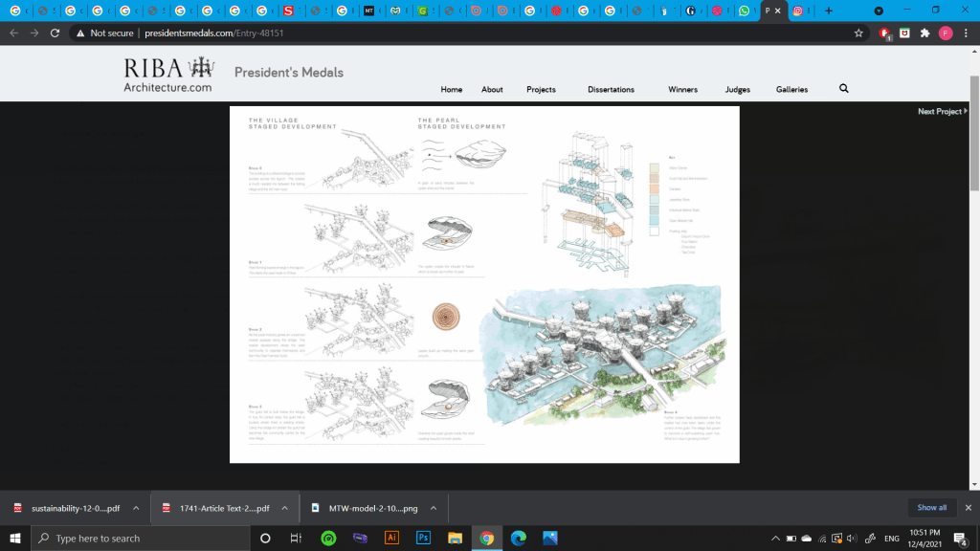Viewport: 980px width, 551px height.
Task: Click Show all downloads button
Action: coord(931,508)
